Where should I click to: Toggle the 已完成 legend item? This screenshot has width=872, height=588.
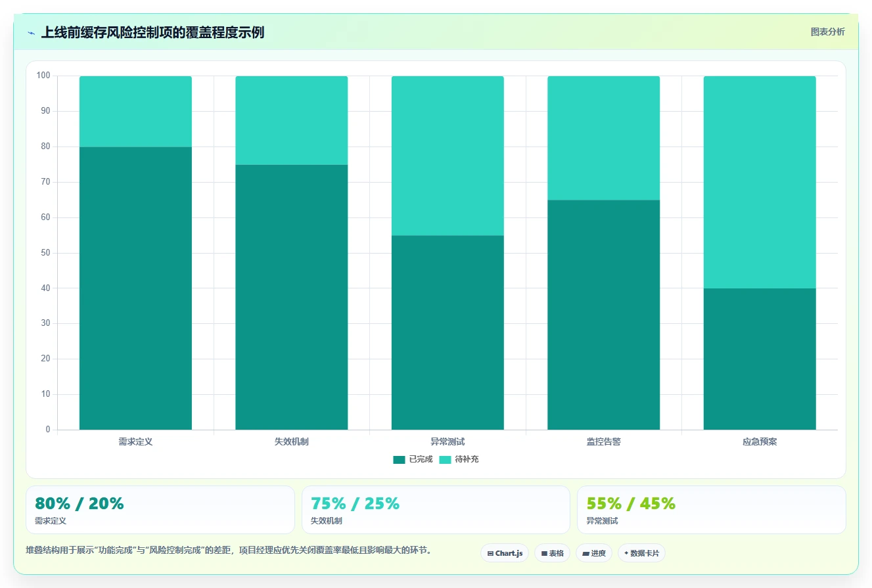pyautogui.click(x=413, y=459)
